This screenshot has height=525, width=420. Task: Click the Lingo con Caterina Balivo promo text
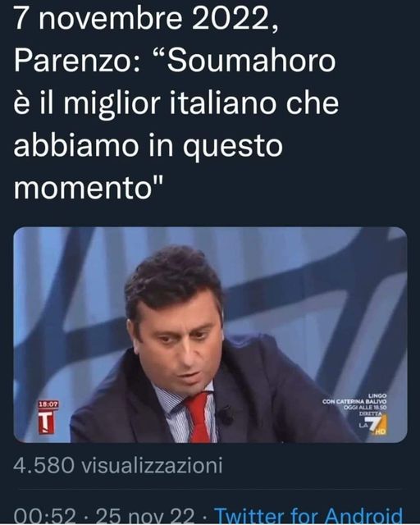tap(354, 401)
